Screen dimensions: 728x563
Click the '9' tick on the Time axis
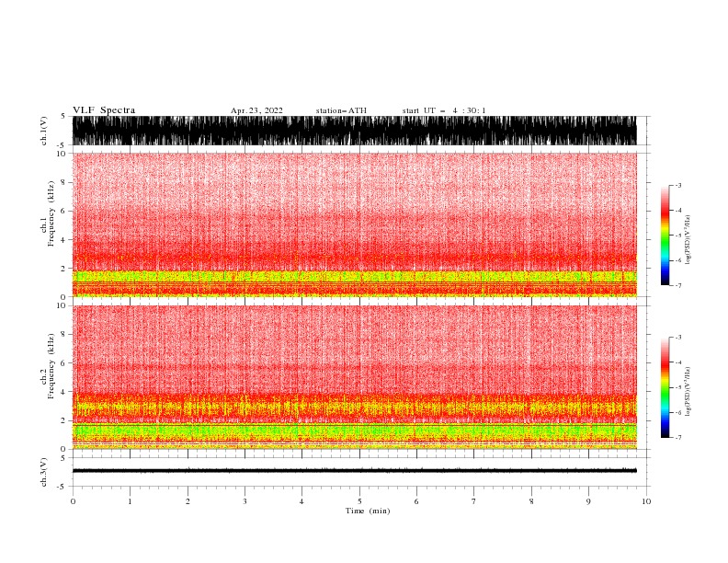(x=588, y=501)
